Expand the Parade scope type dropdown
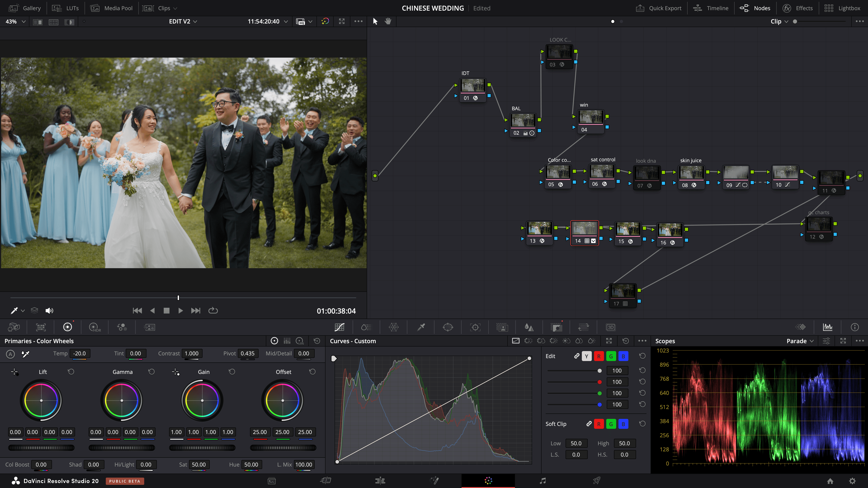Viewport: 868px width, 488px height. click(800, 341)
